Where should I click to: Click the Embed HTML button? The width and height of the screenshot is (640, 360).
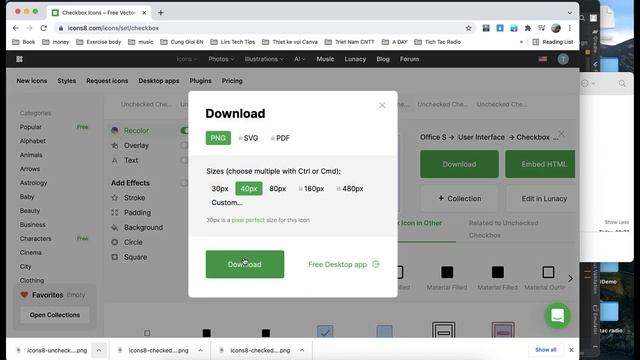click(x=540, y=164)
